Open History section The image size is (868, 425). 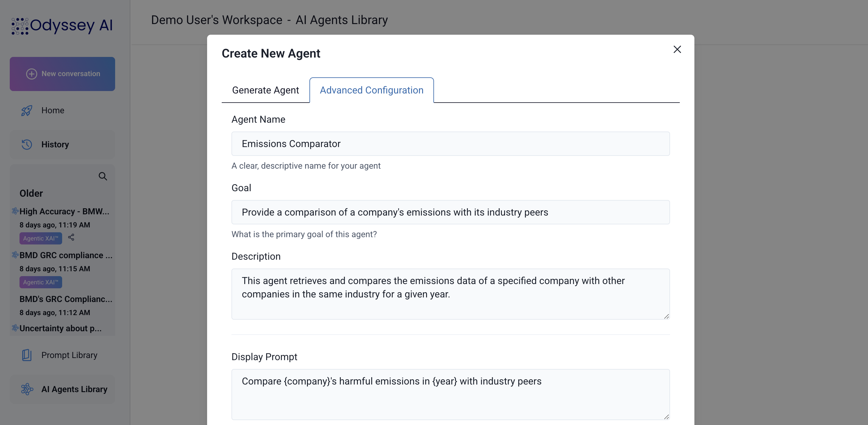(x=62, y=145)
